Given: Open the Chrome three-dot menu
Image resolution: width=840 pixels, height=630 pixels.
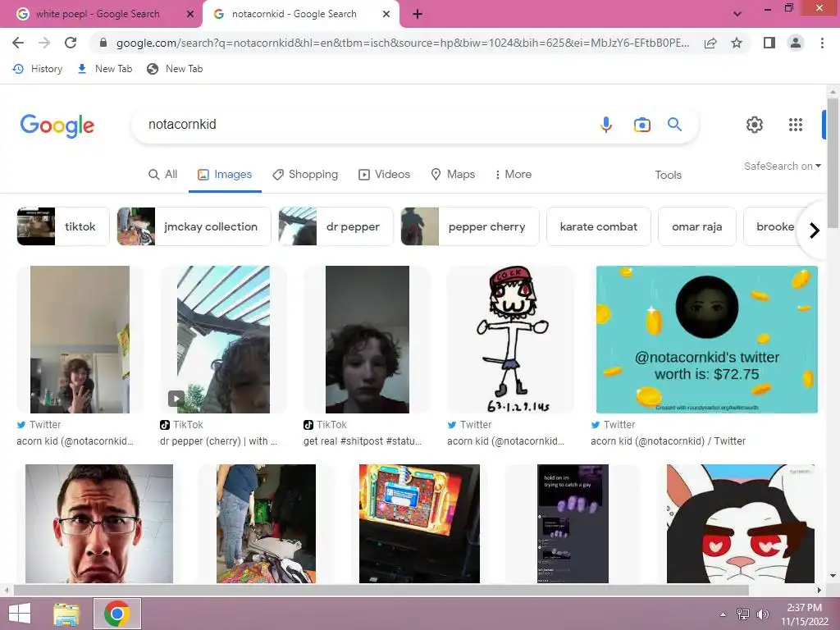Looking at the screenshot, I should 822,43.
